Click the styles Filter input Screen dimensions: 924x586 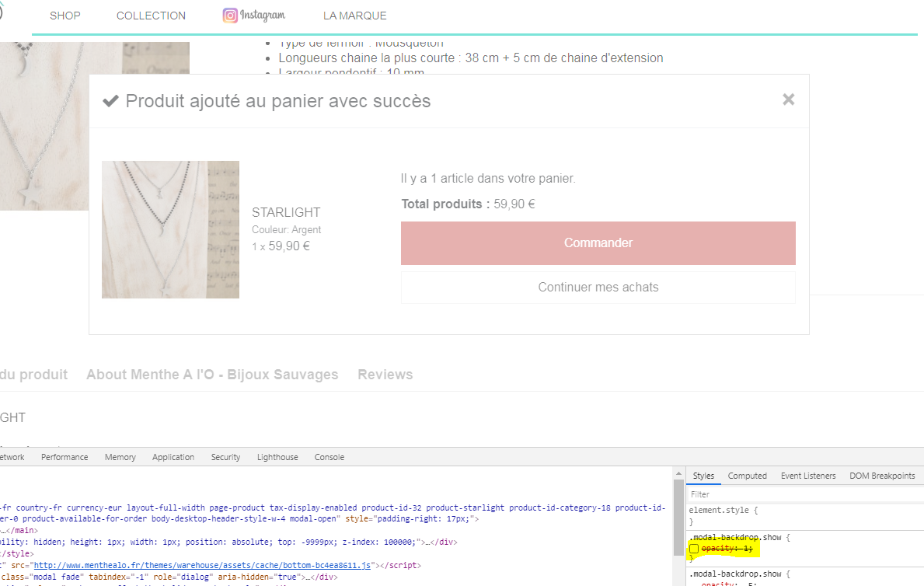[805, 494]
